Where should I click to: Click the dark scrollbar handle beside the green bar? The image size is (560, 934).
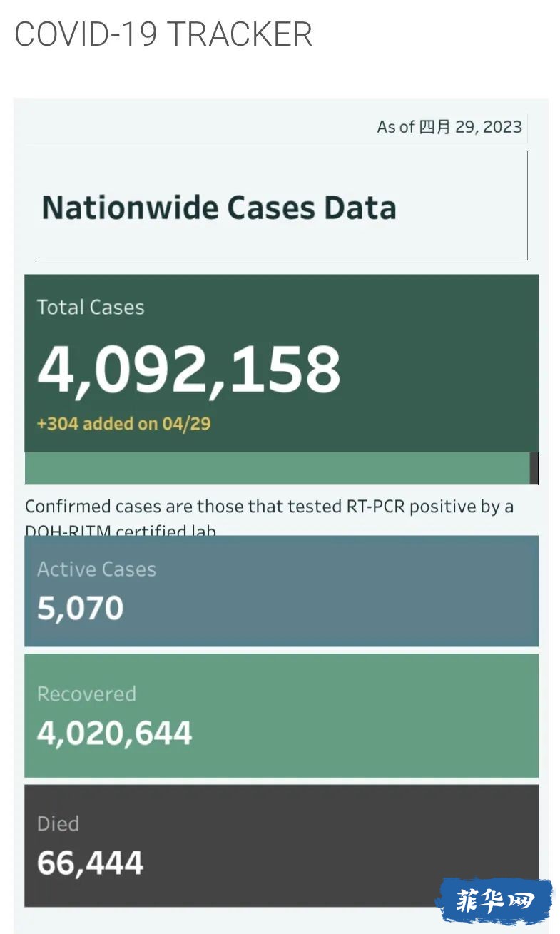pos(534,468)
